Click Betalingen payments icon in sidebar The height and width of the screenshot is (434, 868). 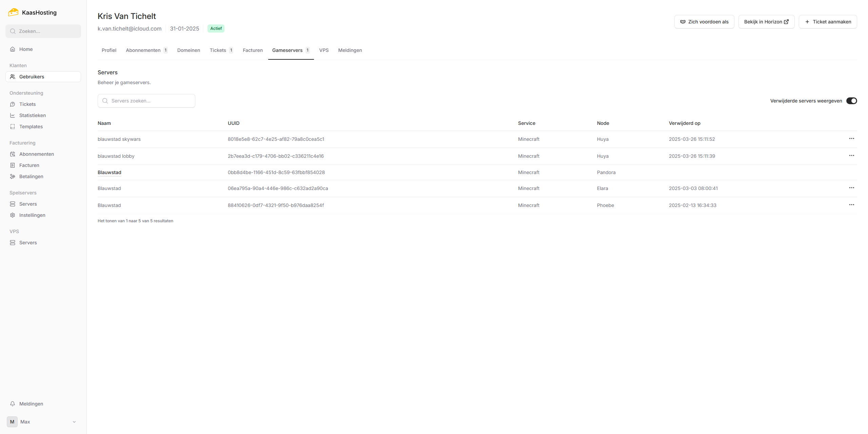coord(13,176)
